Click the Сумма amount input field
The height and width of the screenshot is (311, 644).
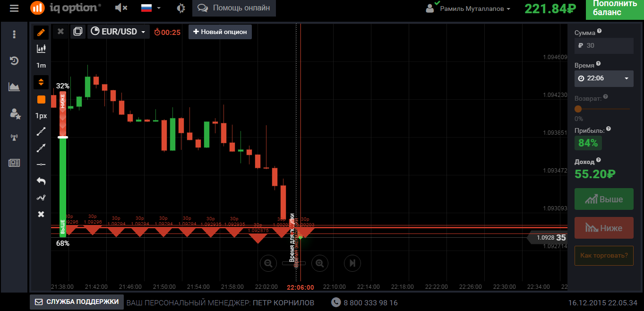click(604, 45)
